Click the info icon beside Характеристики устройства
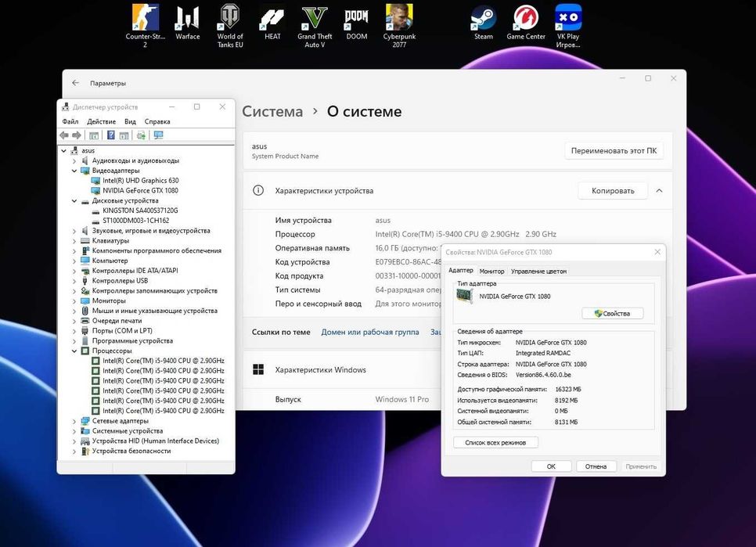 click(258, 190)
